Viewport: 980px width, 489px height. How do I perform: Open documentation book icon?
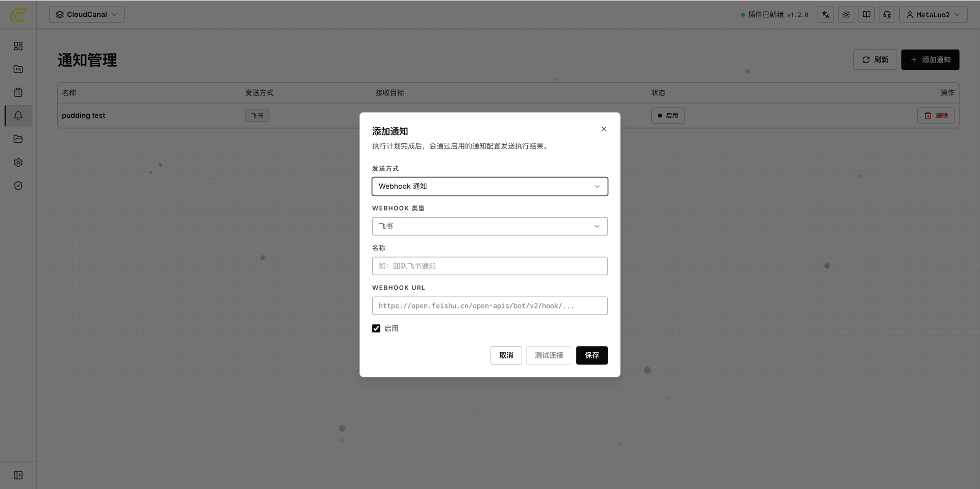pos(867,15)
